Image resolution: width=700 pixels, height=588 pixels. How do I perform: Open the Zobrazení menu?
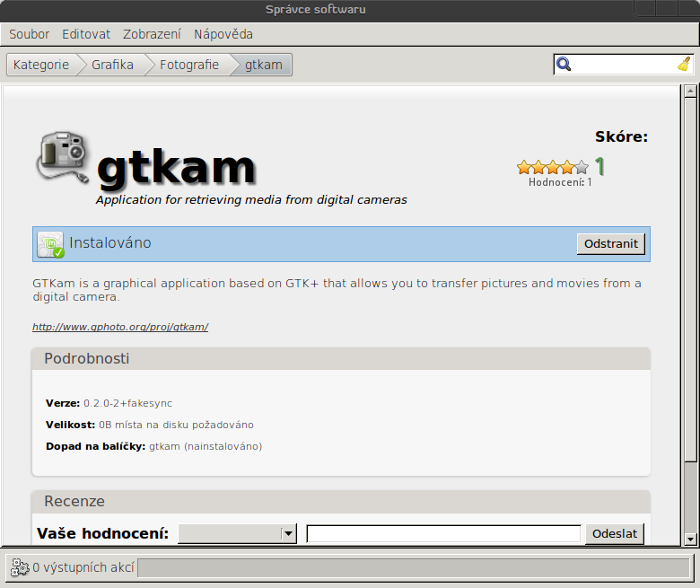pyautogui.click(x=152, y=34)
